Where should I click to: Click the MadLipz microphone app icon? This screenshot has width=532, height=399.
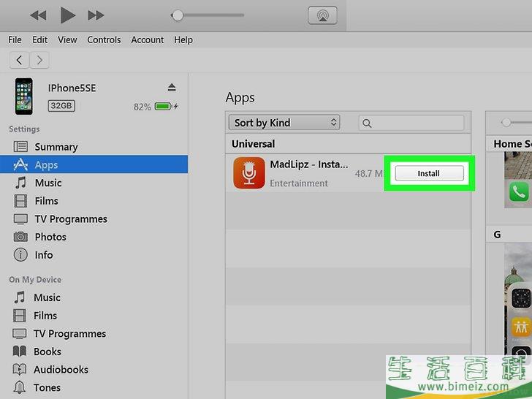point(249,172)
